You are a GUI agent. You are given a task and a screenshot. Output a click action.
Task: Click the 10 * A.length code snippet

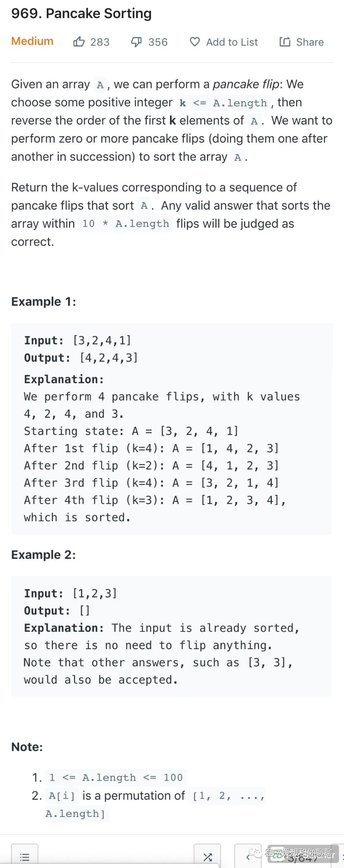click(x=126, y=223)
